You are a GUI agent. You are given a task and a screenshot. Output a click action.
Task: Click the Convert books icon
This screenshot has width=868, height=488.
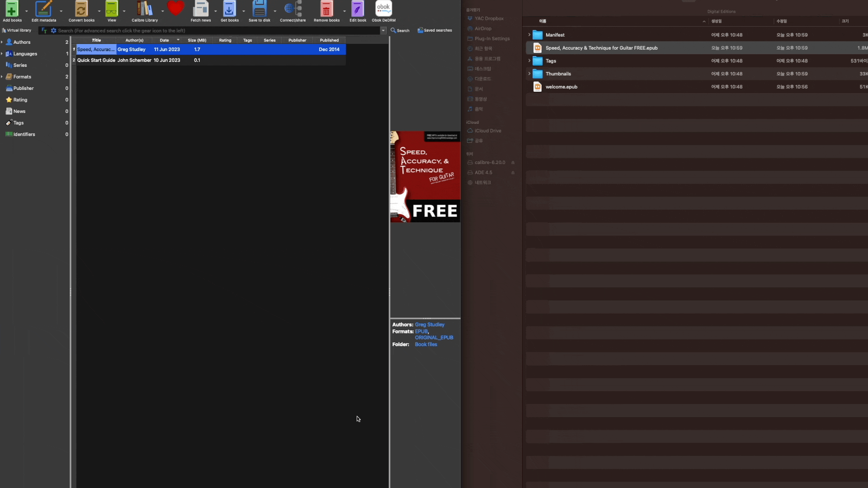point(81,9)
